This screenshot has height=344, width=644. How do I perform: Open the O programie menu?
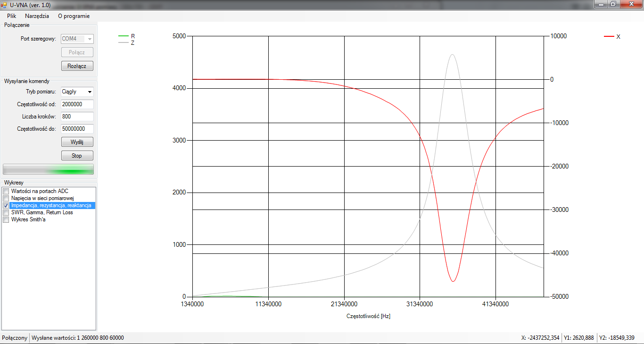tap(74, 16)
